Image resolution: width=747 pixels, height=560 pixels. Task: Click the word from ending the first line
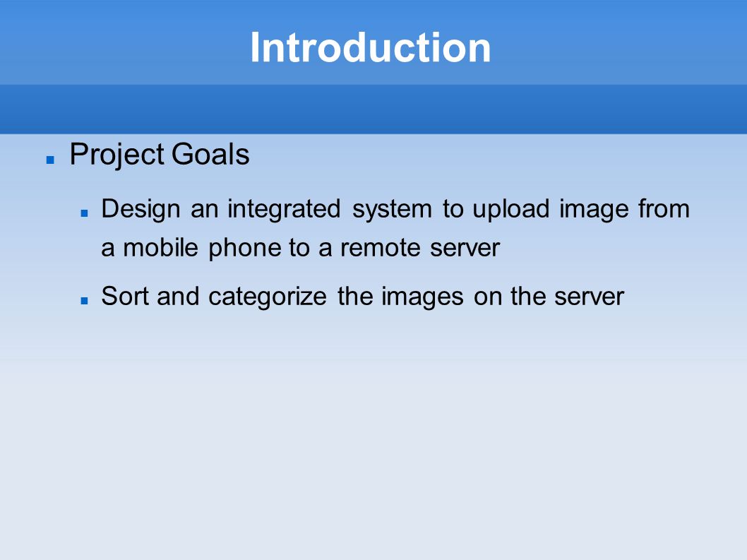click(664, 209)
